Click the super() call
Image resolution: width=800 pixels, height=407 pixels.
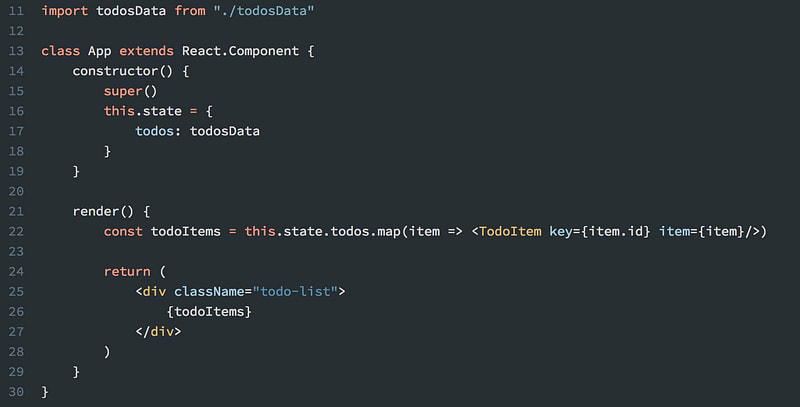coord(131,91)
